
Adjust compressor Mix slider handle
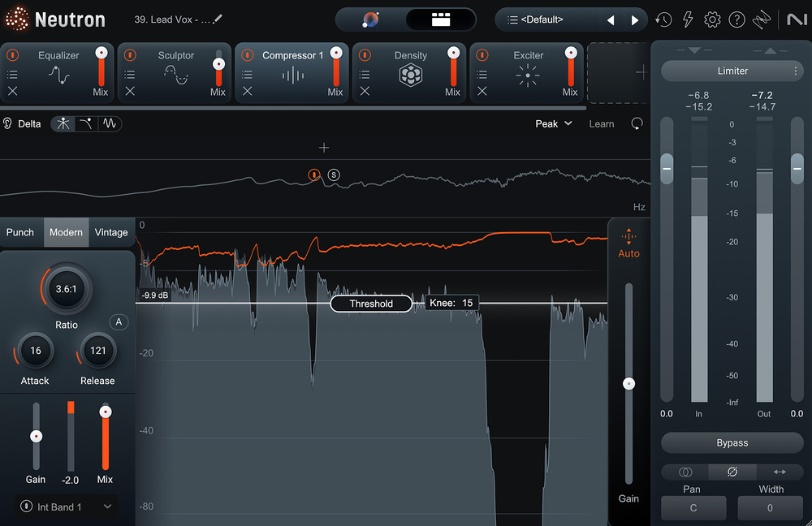tap(105, 412)
